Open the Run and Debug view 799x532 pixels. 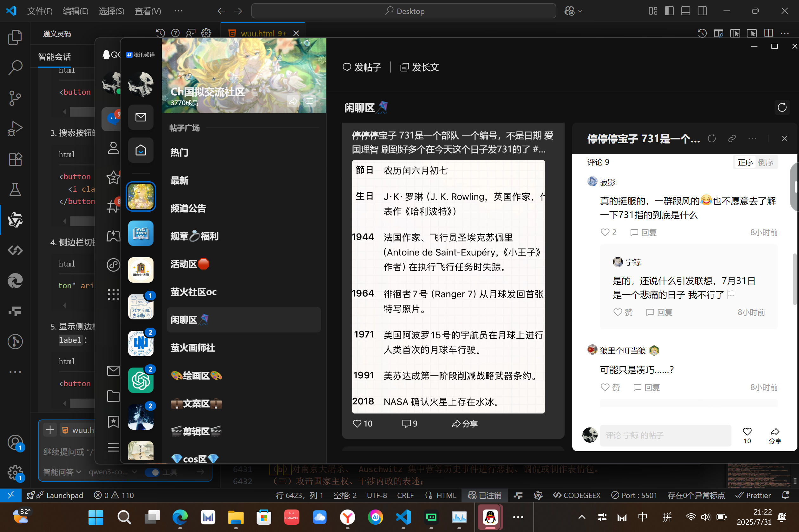(x=15, y=129)
